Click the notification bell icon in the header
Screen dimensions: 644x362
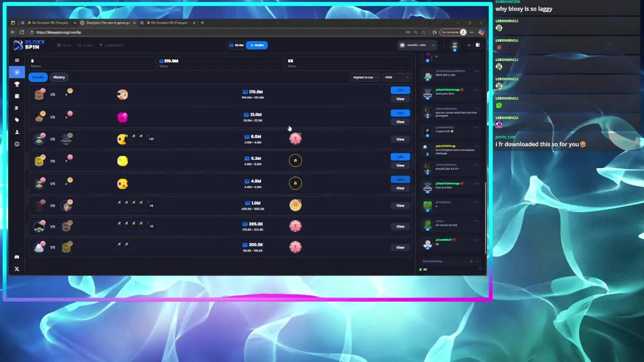[x=469, y=45]
